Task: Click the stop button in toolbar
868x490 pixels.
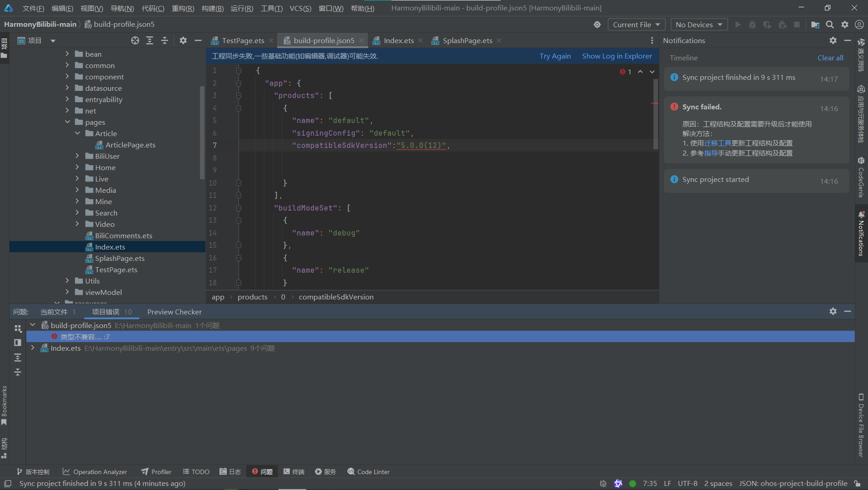Action: click(x=797, y=24)
